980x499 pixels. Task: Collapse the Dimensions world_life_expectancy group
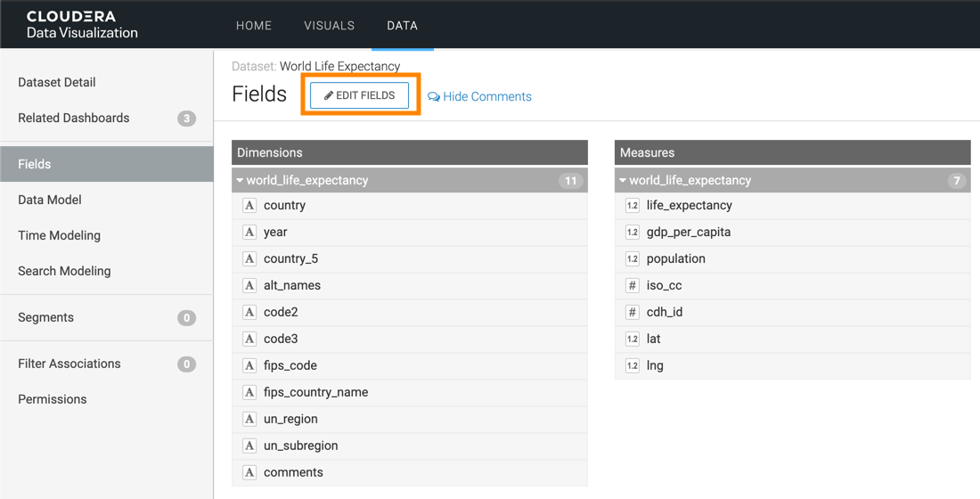pos(240,181)
